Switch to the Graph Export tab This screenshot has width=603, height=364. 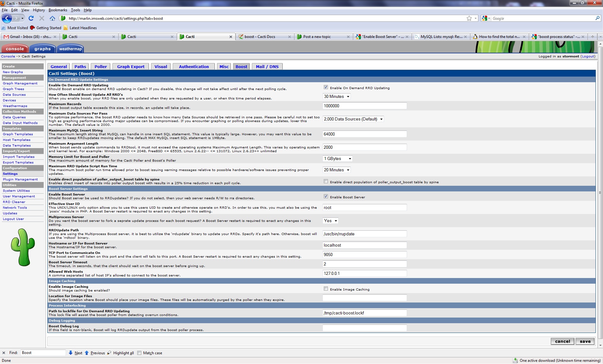[x=131, y=67]
